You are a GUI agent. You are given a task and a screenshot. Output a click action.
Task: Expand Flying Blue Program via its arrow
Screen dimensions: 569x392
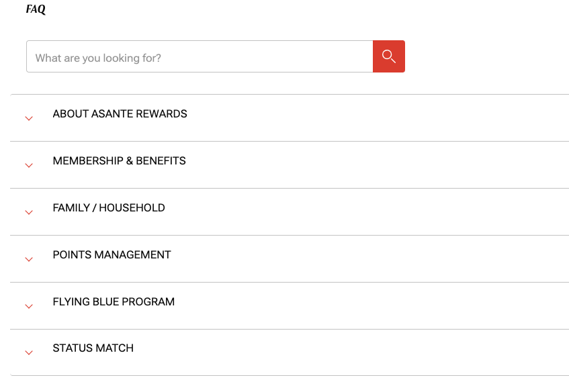(x=29, y=306)
